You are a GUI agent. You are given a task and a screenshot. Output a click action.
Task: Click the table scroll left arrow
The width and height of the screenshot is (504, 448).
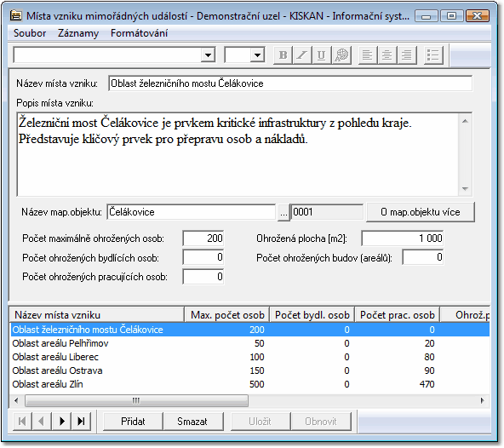click(16, 400)
